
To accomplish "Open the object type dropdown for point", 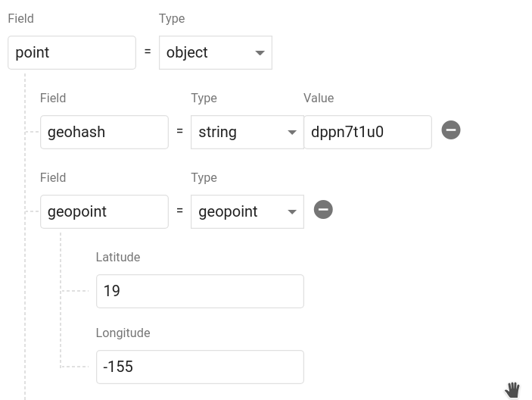I will 215,53.
